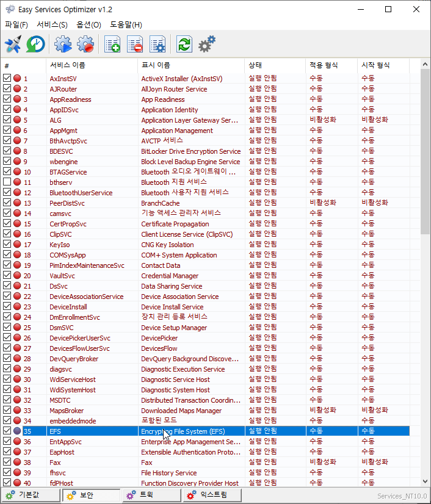Click the list with gear edit icon
Viewport: 431px width, 504px height.
(158, 44)
